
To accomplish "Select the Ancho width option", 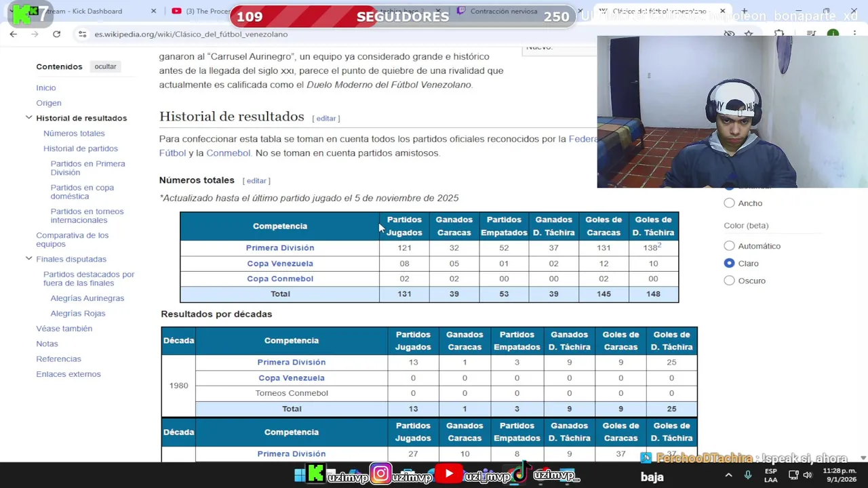I will tap(729, 203).
